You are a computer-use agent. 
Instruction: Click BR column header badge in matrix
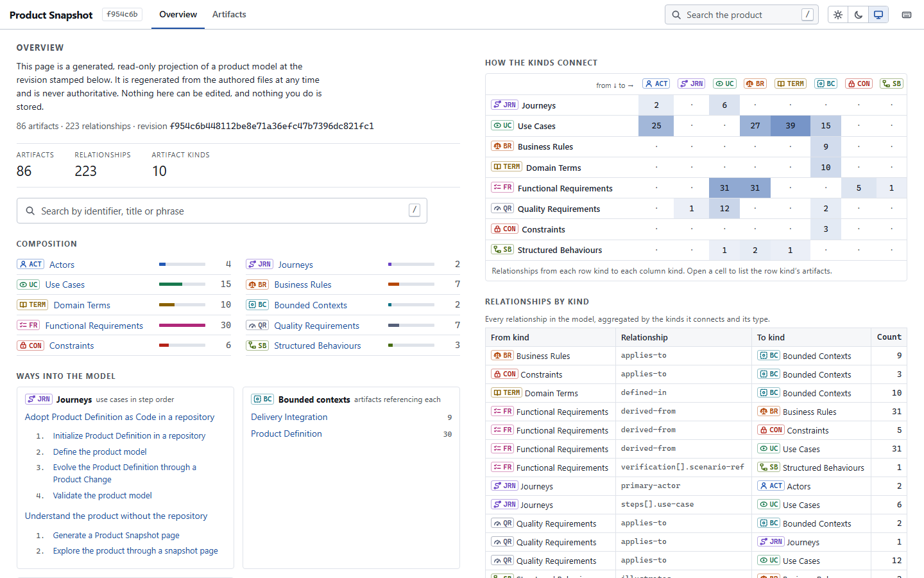755,83
